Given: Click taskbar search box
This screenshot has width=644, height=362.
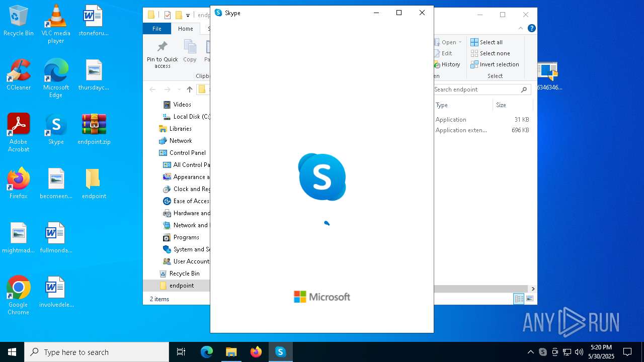Looking at the screenshot, I should (97, 352).
